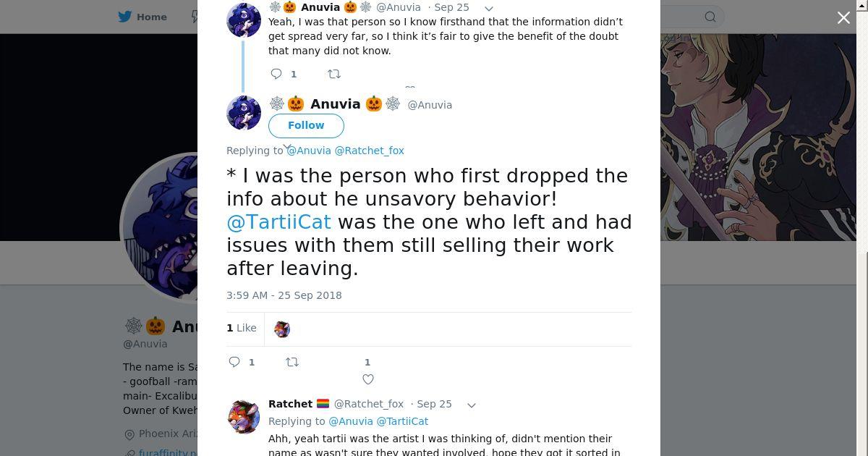Click the reply icon on the top tweet
Viewport: 868px width, 456px height.
coord(276,74)
